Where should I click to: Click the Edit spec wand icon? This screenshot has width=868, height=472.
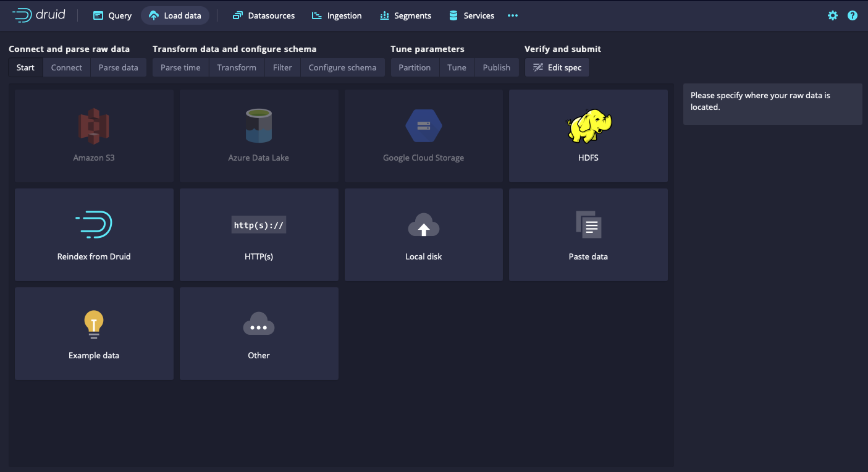coord(538,67)
